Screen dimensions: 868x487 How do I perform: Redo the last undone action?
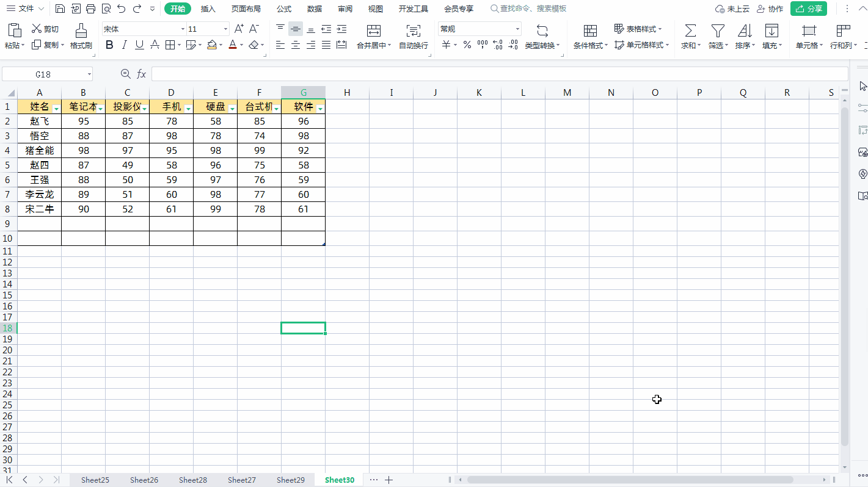(137, 9)
